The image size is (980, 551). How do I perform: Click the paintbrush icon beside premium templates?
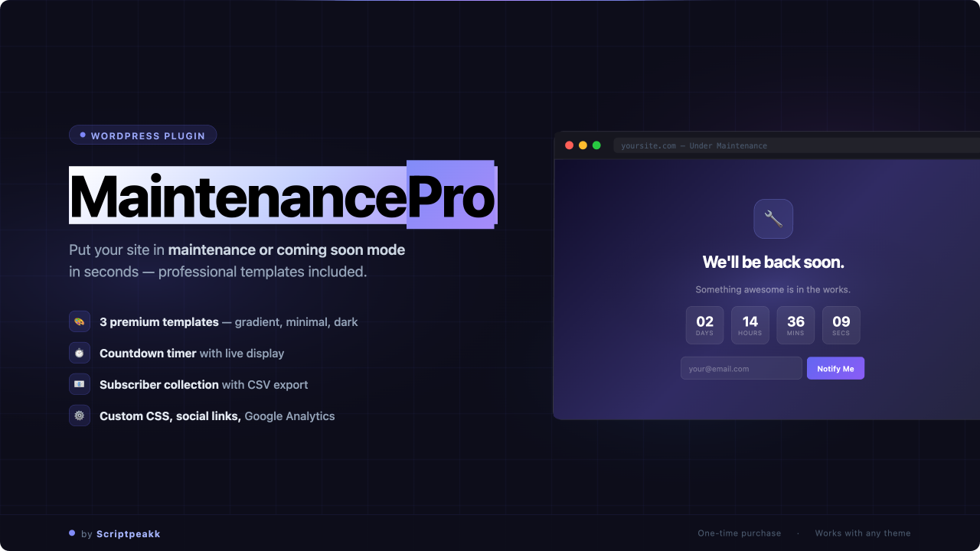pyautogui.click(x=80, y=321)
